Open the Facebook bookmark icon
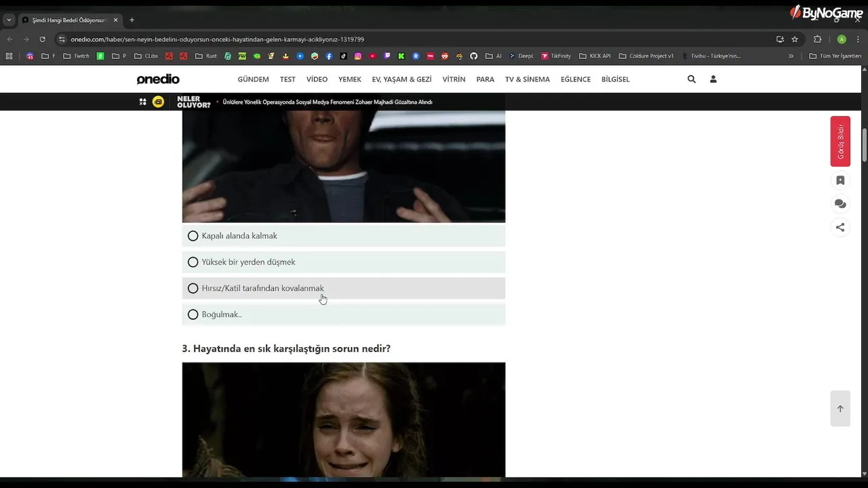Image resolution: width=868 pixels, height=488 pixels. [x=329, y=56]
